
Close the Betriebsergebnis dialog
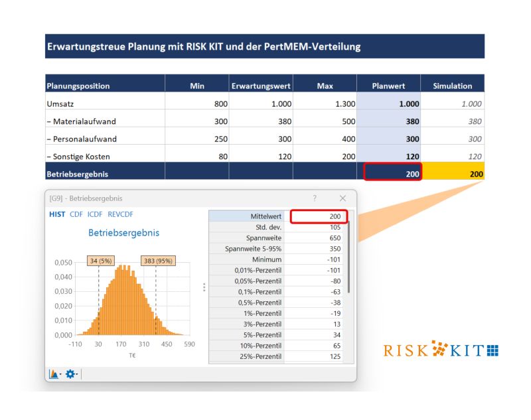(342, 198)
